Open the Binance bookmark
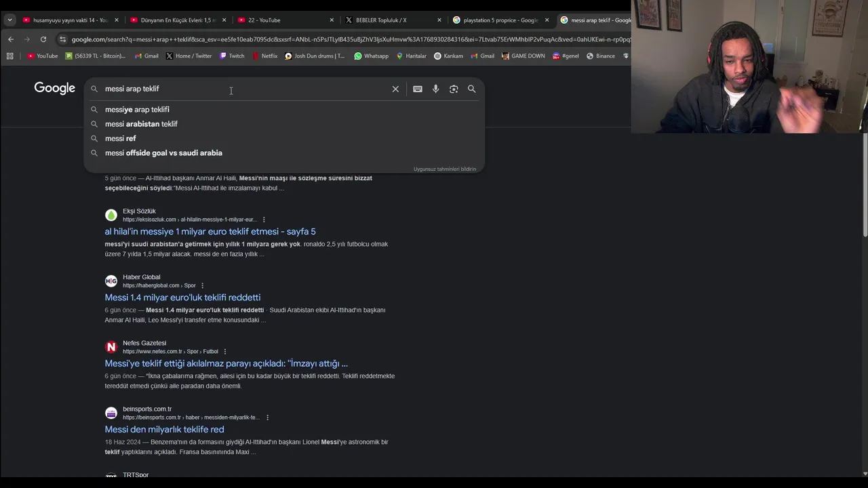The width and height of the screenshot is (868, 488). 601,56
